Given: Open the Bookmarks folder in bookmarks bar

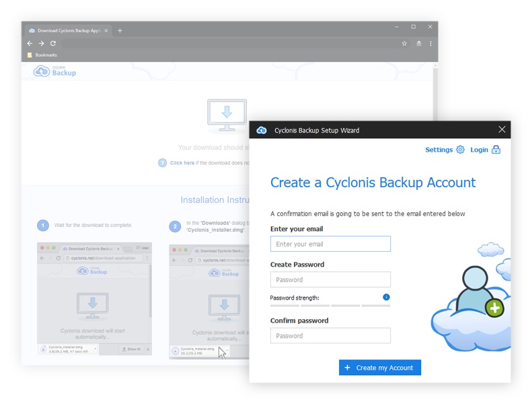Looking at the screenshot, I should (42, 55).
